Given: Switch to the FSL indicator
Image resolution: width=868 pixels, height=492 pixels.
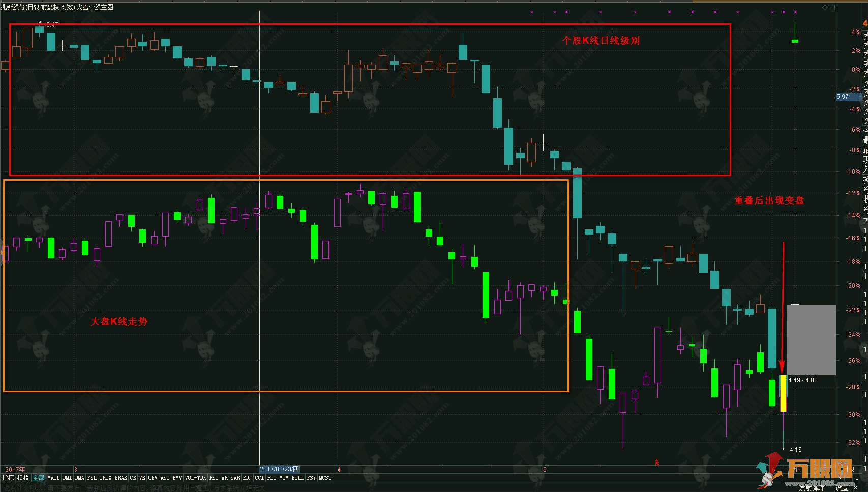Looking at the screenshot, I should click(x=92, y=478).
